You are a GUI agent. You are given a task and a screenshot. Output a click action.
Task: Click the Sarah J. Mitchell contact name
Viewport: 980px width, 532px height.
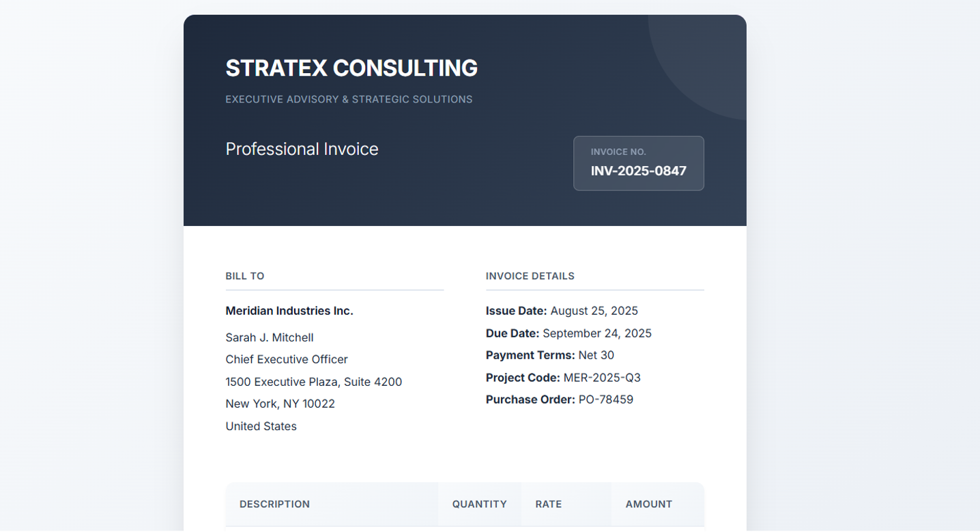pyautogui.click(x=270, y=337)
